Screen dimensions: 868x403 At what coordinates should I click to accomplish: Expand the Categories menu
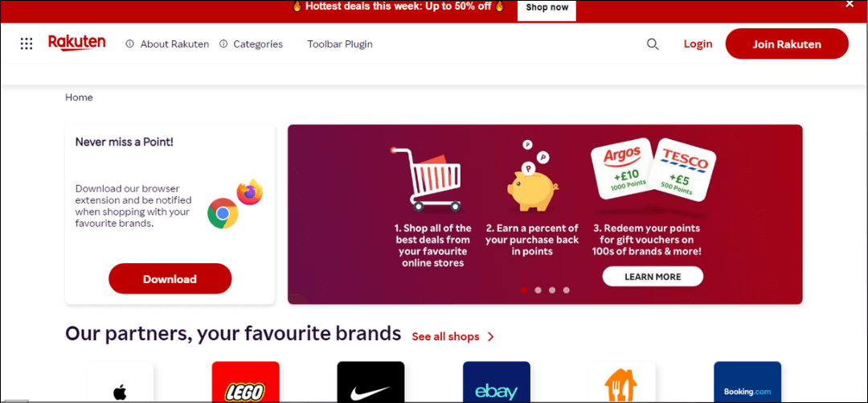click(251, 44)
